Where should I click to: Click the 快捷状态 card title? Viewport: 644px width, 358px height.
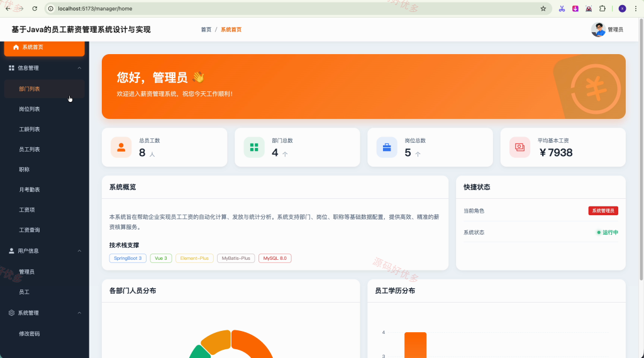(x=477, y=187)
